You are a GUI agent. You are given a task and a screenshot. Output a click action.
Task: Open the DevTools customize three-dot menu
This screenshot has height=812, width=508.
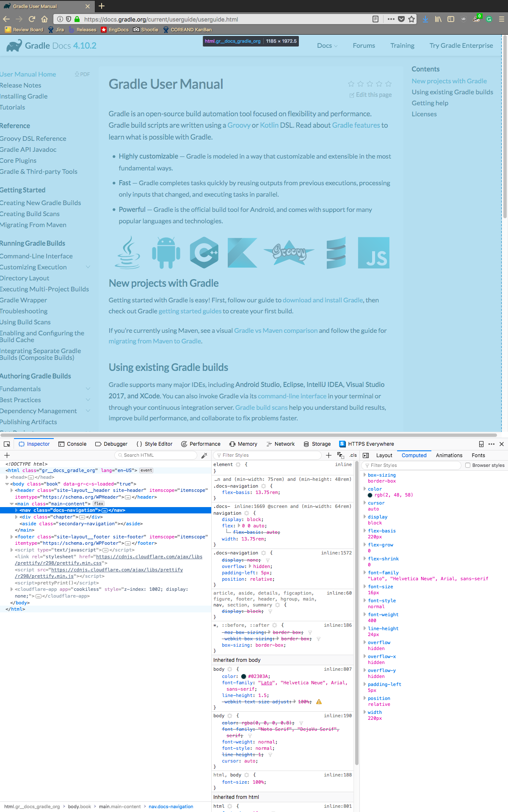(491, 444)
